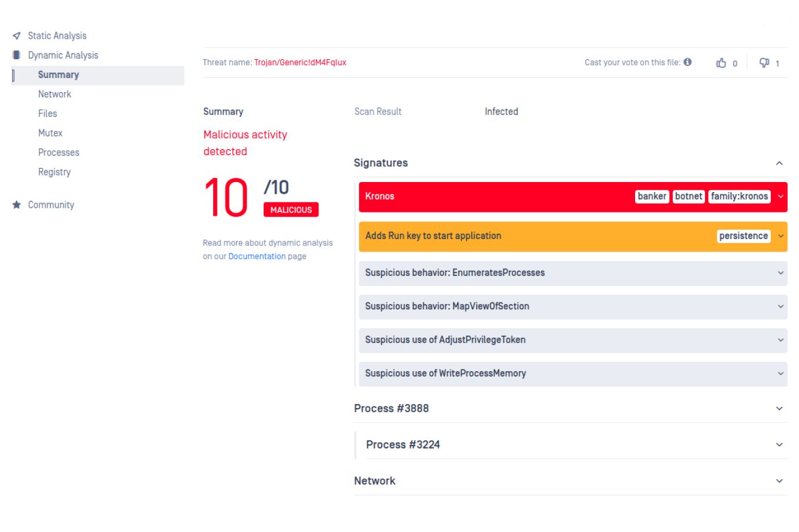Open the Network sidebar item
799x532 pixels.
click(55, 94)
